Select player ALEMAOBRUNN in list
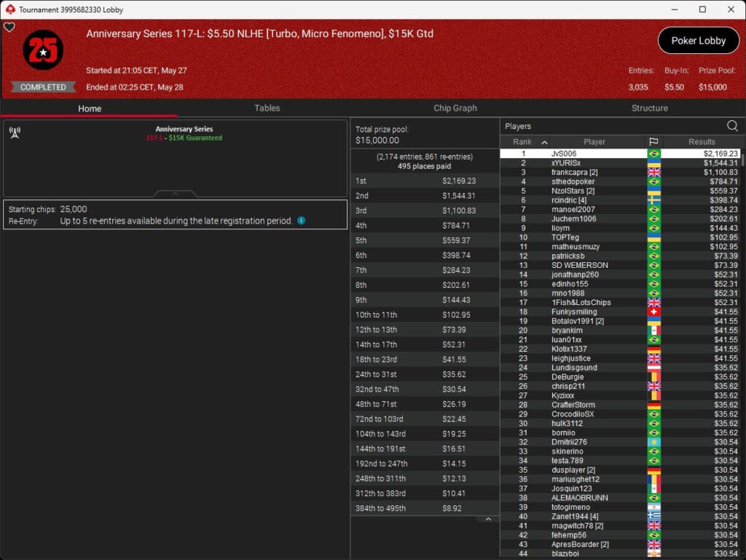Image resolution: width=746 pixels, height=560 pixels. (621, 497)
